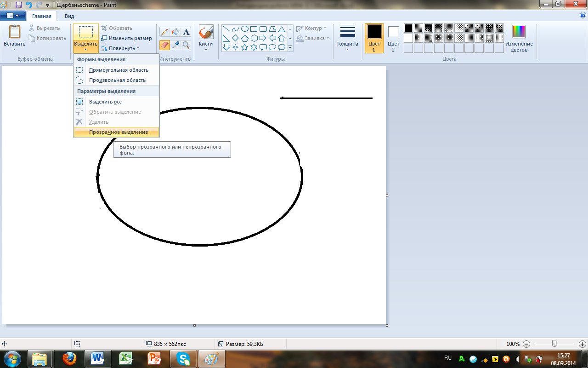Expand the shapes gallery More arrow

click(x=290, y=47)
